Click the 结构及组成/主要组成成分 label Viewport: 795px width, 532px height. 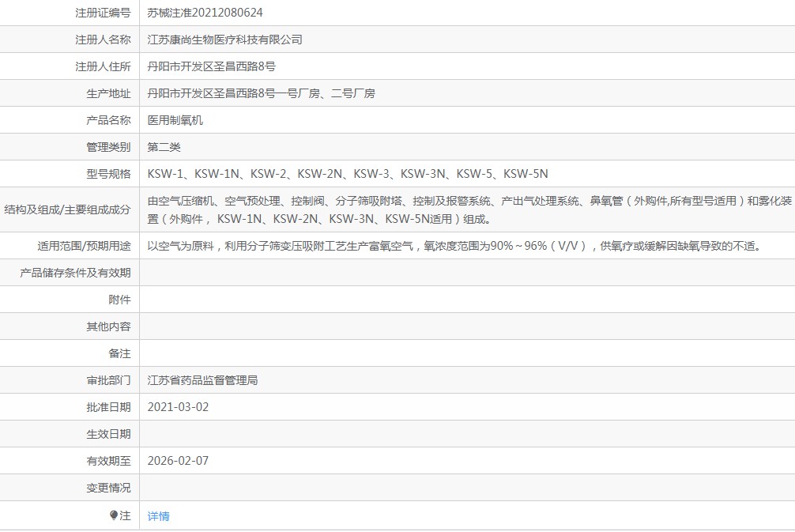(67, 209)
